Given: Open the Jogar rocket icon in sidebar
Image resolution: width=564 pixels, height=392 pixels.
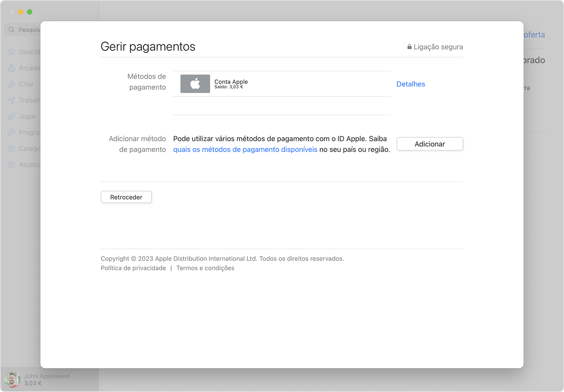Looking at the screenshot, I should pos(11,116).
